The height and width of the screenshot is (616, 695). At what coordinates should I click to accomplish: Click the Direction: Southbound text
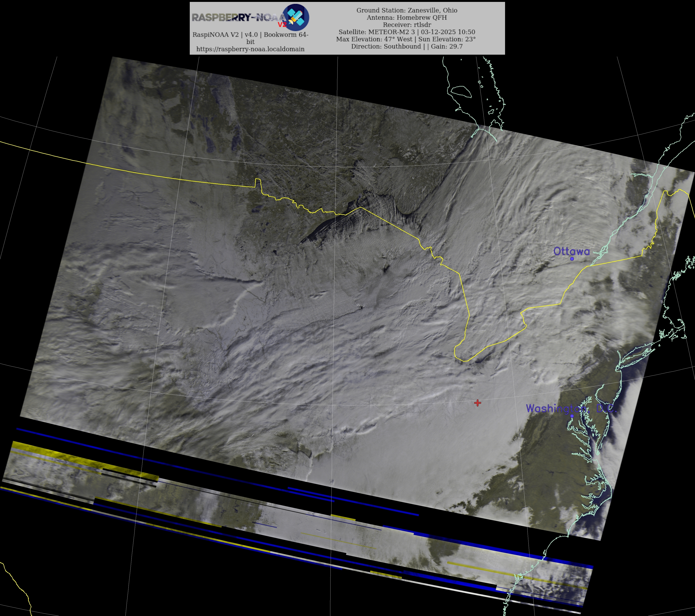tap(386, 46)
